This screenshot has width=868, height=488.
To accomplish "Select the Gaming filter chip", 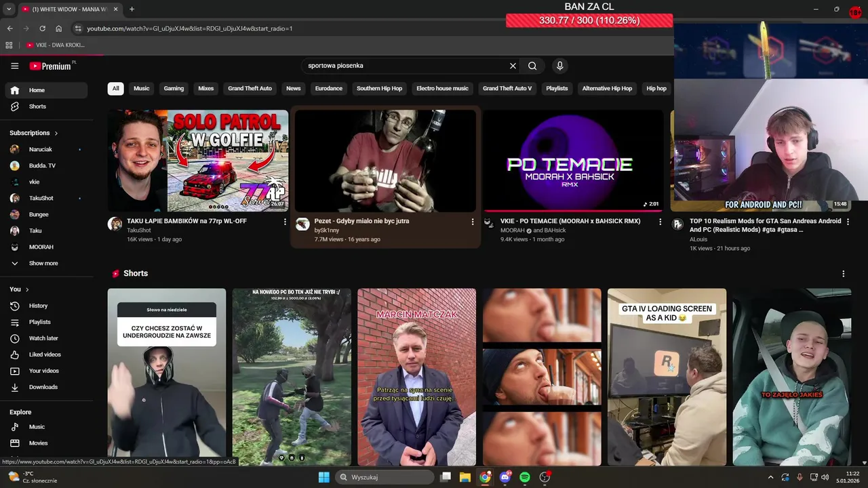I will pyautogui.click(x=174, y=88).
